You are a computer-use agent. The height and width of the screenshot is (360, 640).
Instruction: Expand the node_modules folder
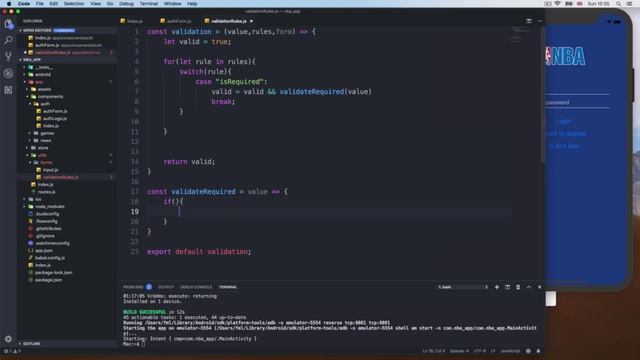[49, 207]
